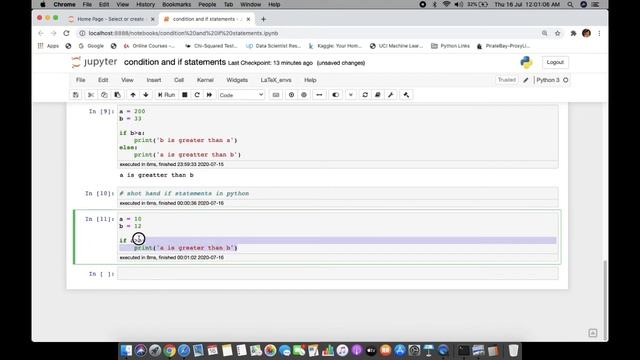This screenshot has width=640, height=360.
Task: Move selected cell down arrow
Action: click(x=146, y=95)
